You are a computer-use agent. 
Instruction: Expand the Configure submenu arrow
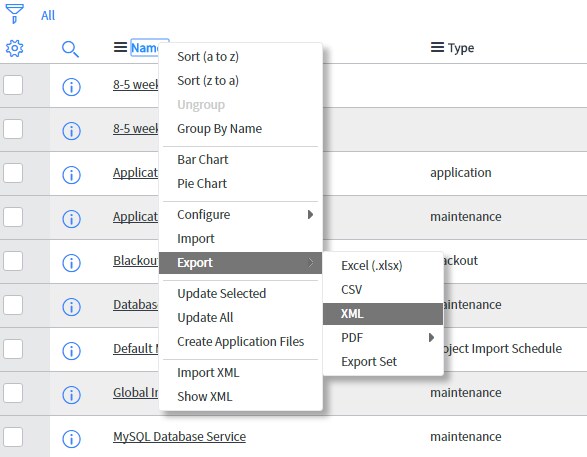click(x=310, y=214)
